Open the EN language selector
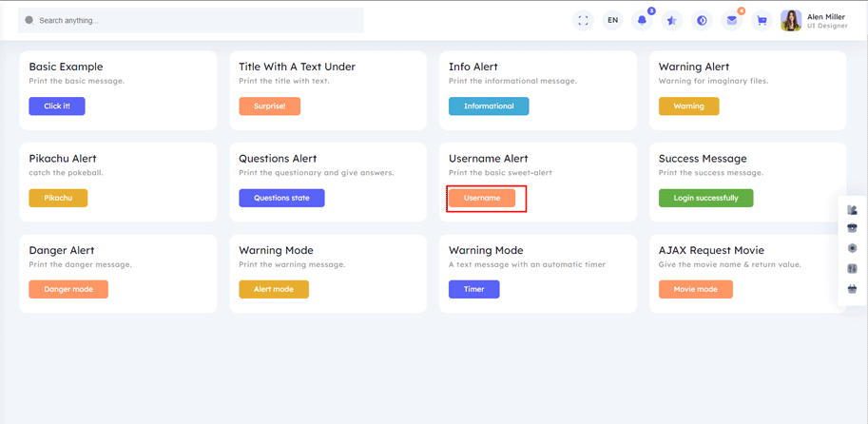 point(612,20)
